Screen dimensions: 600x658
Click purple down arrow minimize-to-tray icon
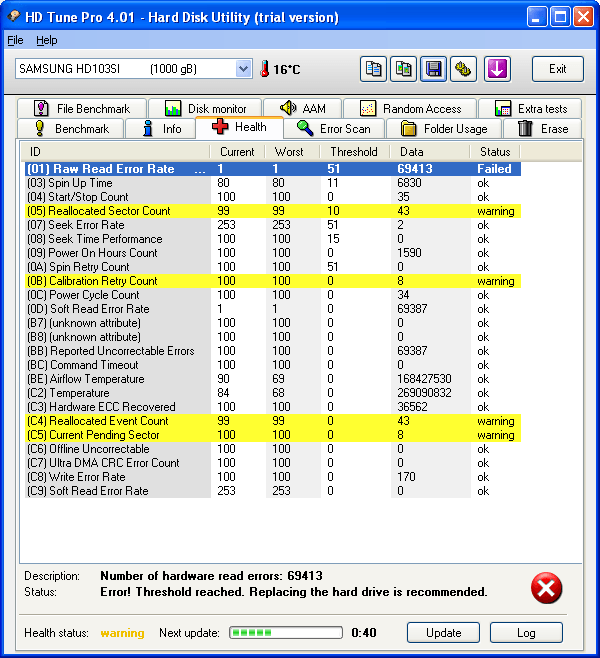[x=497, y=69]
